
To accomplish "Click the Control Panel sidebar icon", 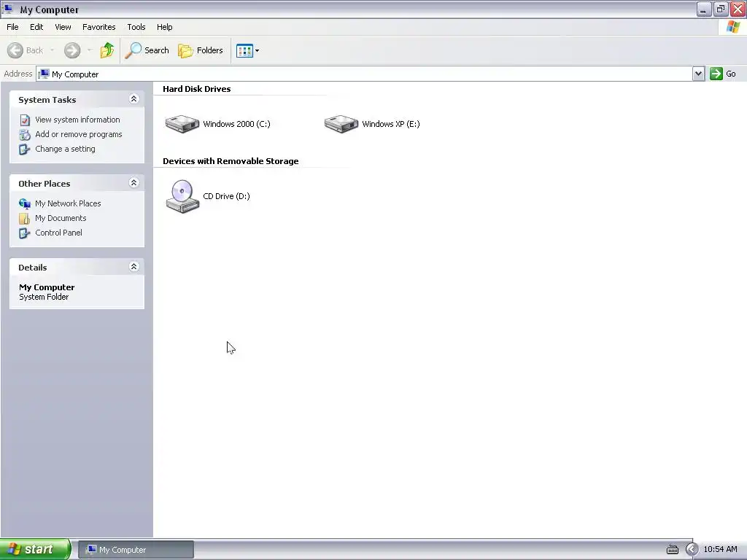I will coord(24,233).
